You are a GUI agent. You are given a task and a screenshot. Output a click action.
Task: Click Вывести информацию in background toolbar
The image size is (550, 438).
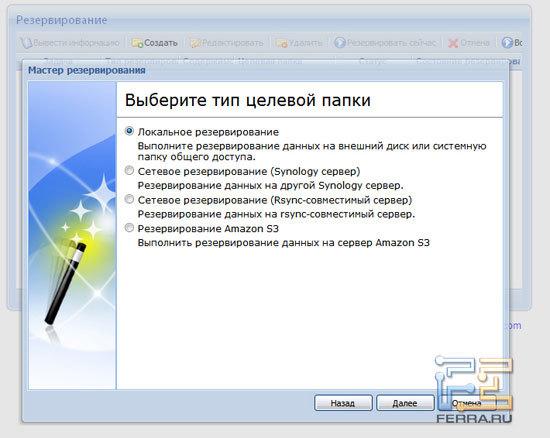70,43
